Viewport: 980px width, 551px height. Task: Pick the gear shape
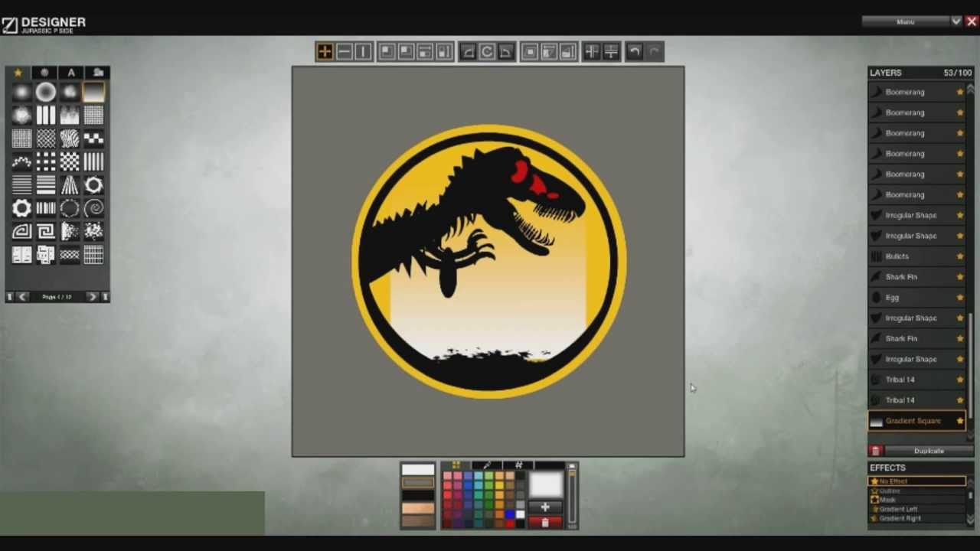click(x=21, y=208)
